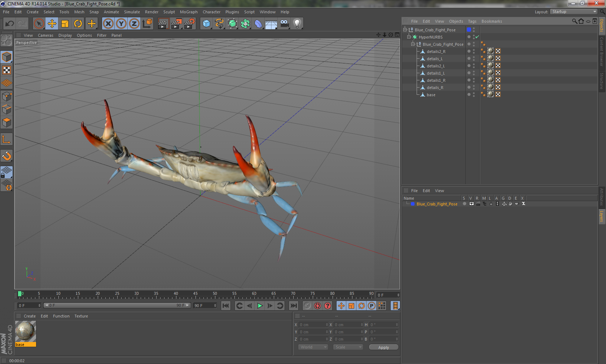This screenshot has height=364, width=606.
Task: Activate the Rotate tool
Action: point(78,24)
